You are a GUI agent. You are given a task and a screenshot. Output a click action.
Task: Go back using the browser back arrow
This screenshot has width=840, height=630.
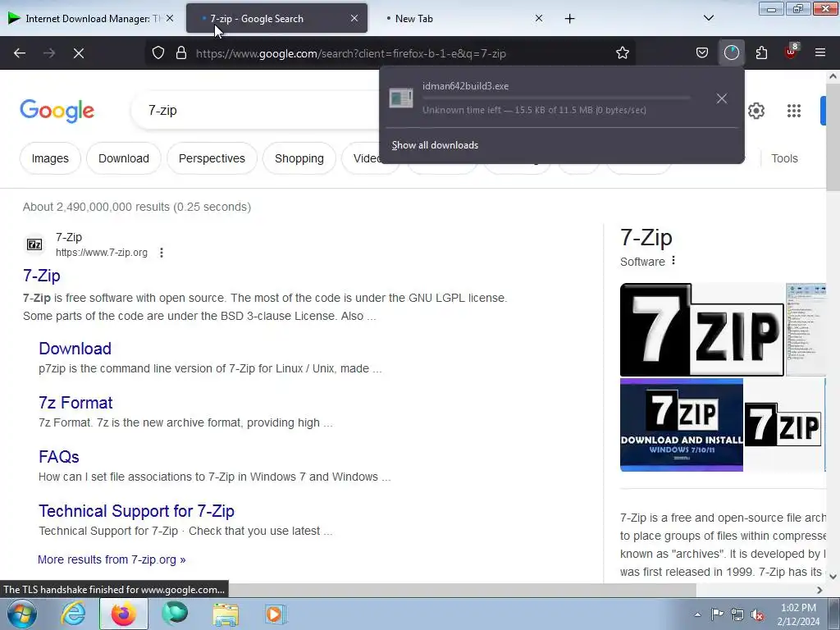(x=20, y=53)
